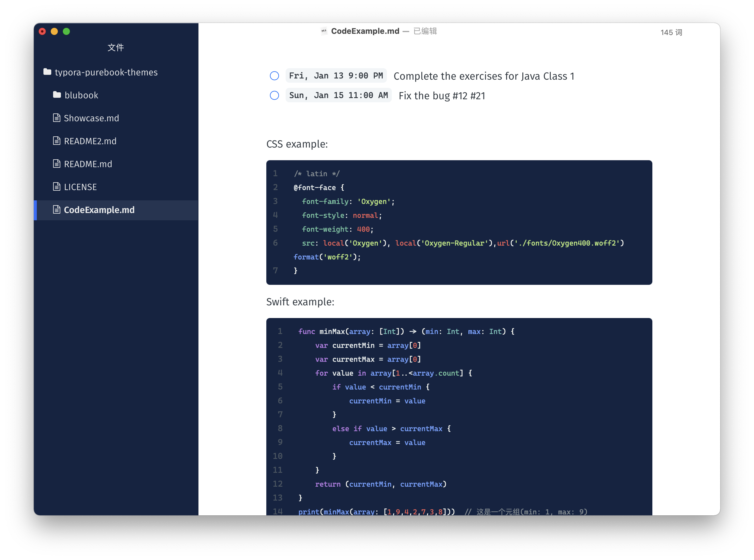Screen dimensions: 754x560
Task: Click the README.md document icon
Action: (57, 164)
